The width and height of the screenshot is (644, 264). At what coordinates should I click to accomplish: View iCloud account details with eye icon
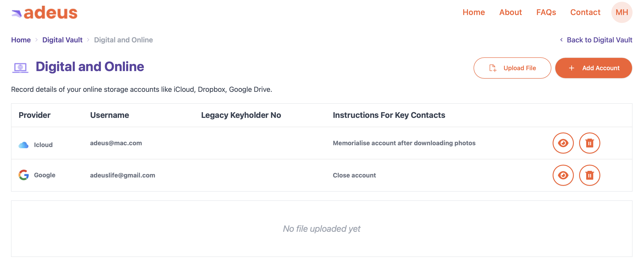[x=563, y=143]
